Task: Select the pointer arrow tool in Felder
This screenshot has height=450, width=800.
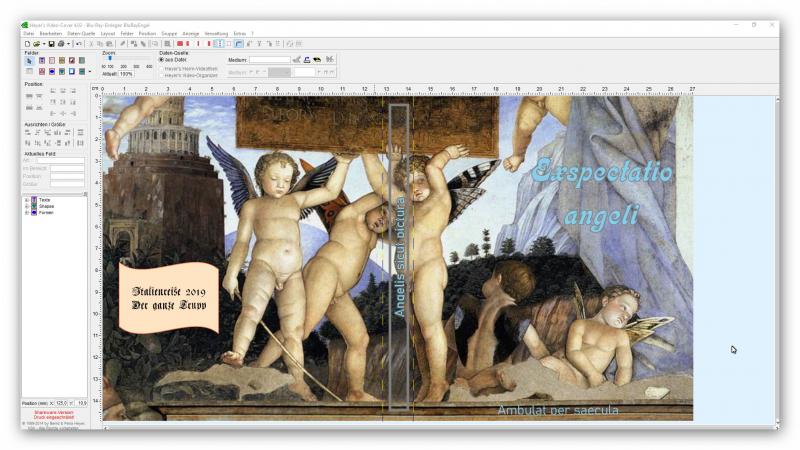Action: [29, 61]
